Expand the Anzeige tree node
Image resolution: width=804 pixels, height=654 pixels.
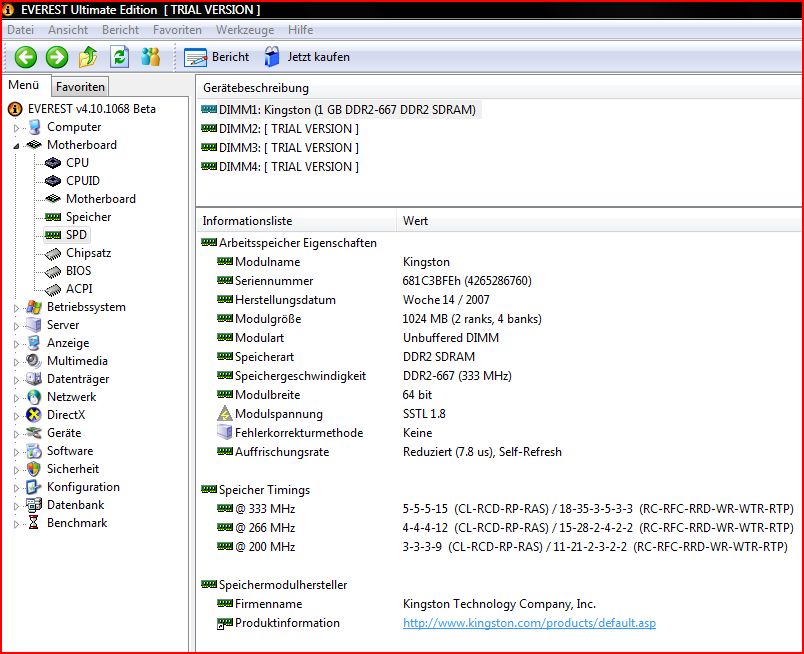coord(16,344)
